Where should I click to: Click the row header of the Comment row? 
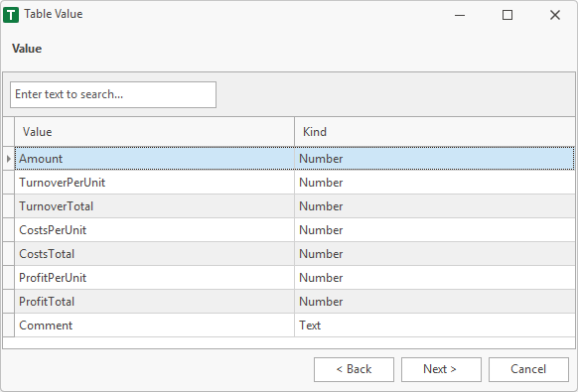9,326
